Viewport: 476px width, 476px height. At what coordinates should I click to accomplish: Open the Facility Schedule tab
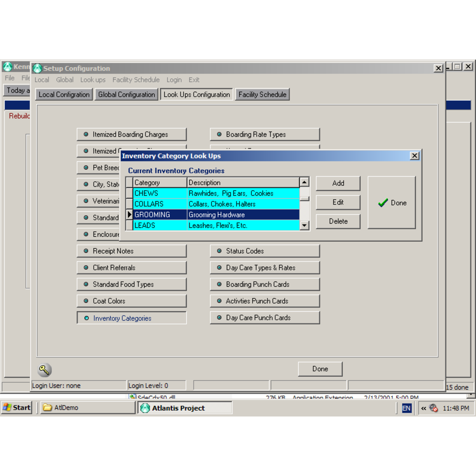point(262,94)
